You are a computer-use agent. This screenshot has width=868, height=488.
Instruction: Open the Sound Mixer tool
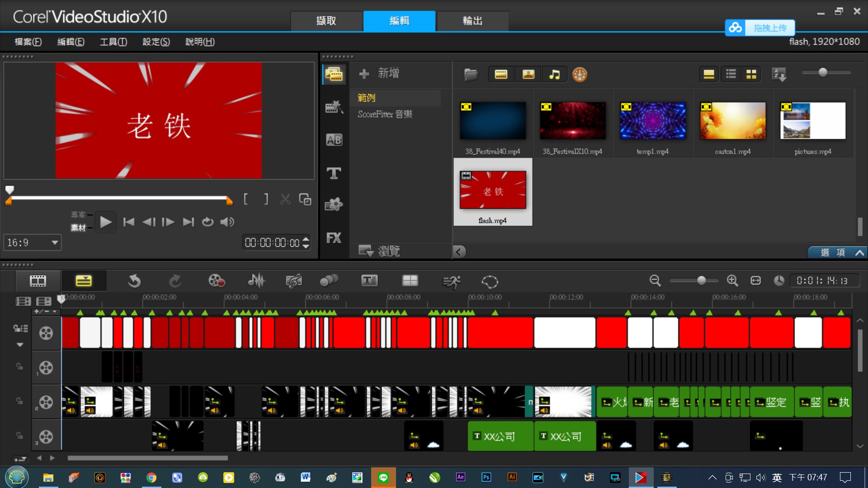coord(257,281)
